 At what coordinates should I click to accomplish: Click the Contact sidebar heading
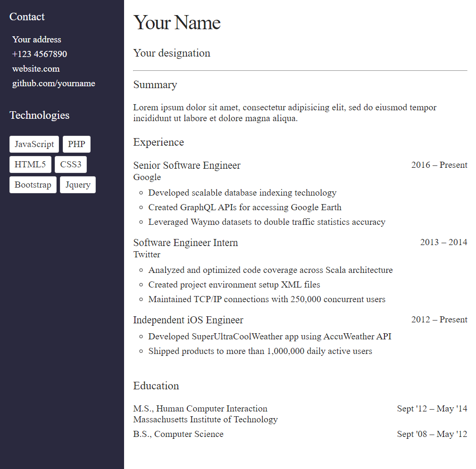[x=27, y=16]
